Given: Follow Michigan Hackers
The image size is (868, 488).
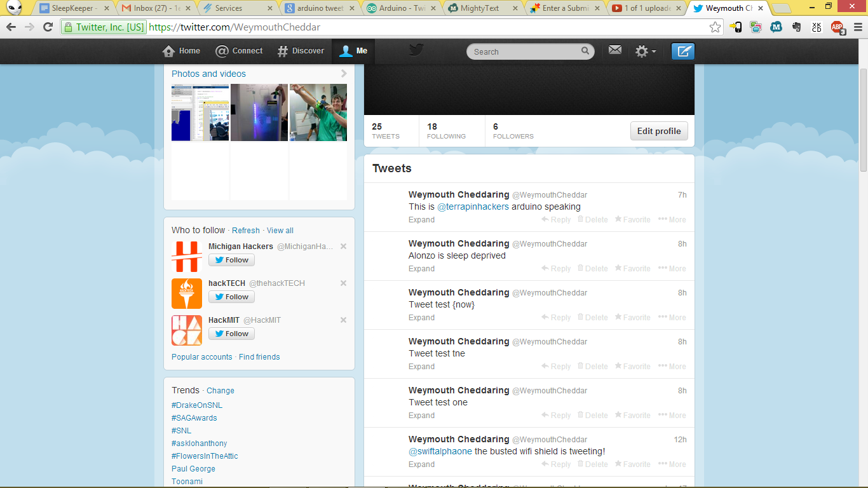Looking at the screenshot, I should pyautogui.click(x=231, y=260).
